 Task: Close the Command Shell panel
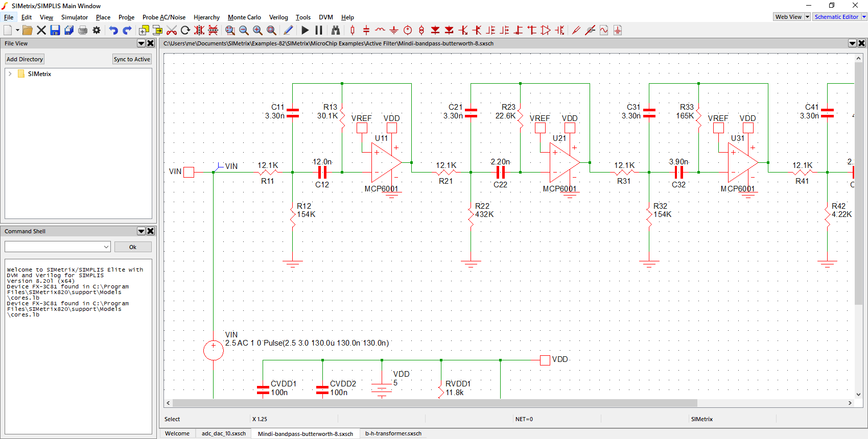tap(151, 231)
